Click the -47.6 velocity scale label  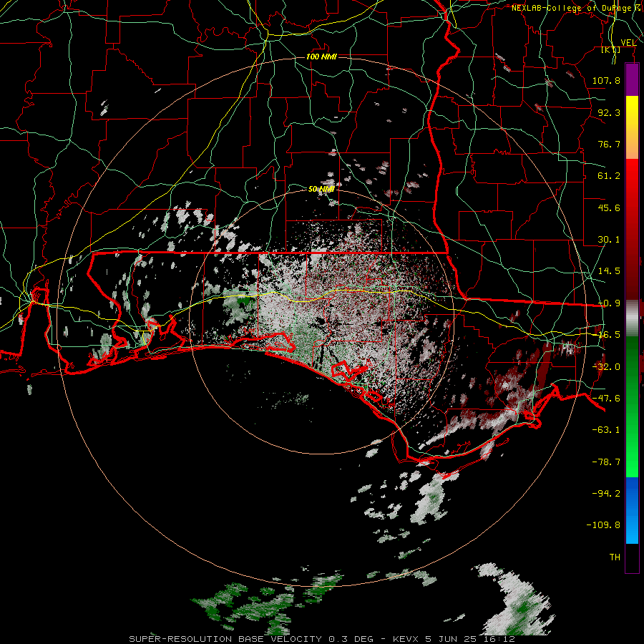point(606,399)
